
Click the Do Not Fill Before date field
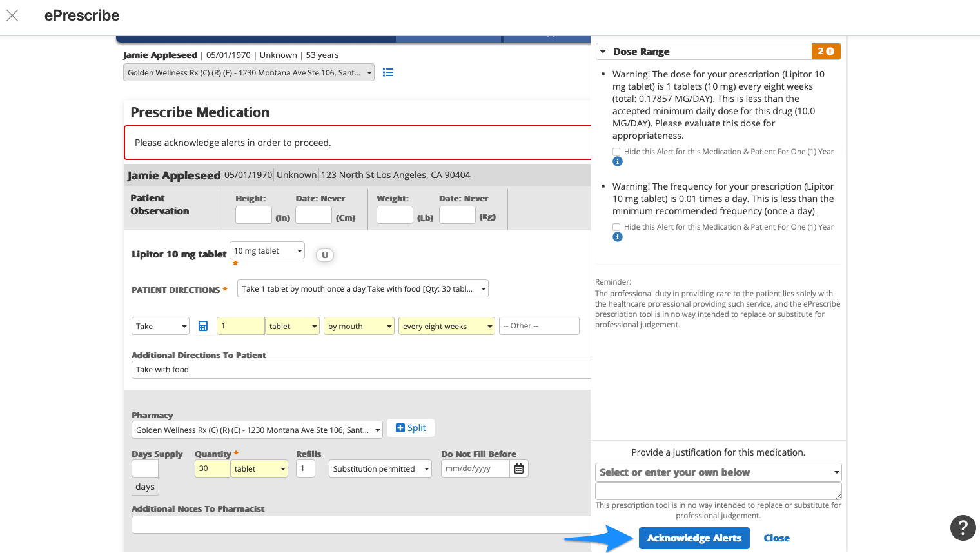[x=475, y=468]
